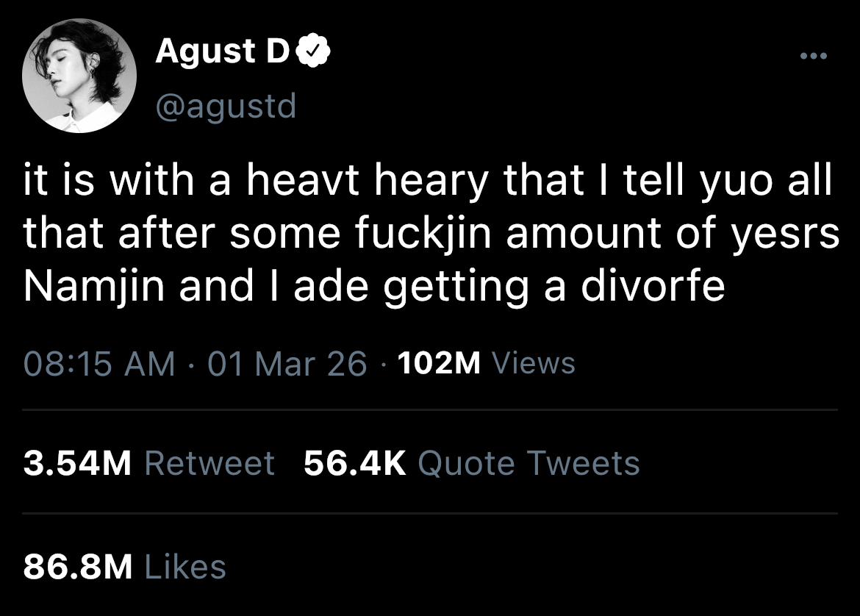860x616 pixels.
Task: Click the display name Agust D
Action: pos(222,53)
